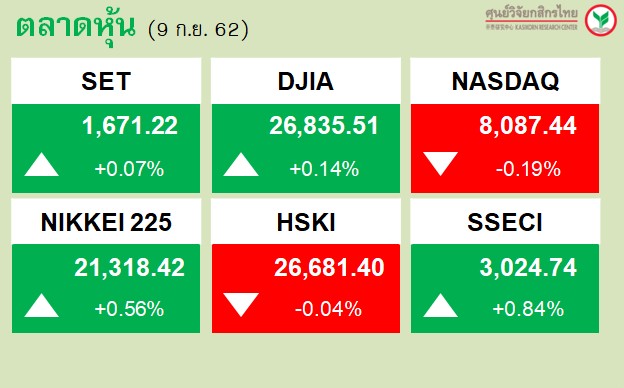
Task: Click the SET value 1,671.22
Action: [130, 126]
